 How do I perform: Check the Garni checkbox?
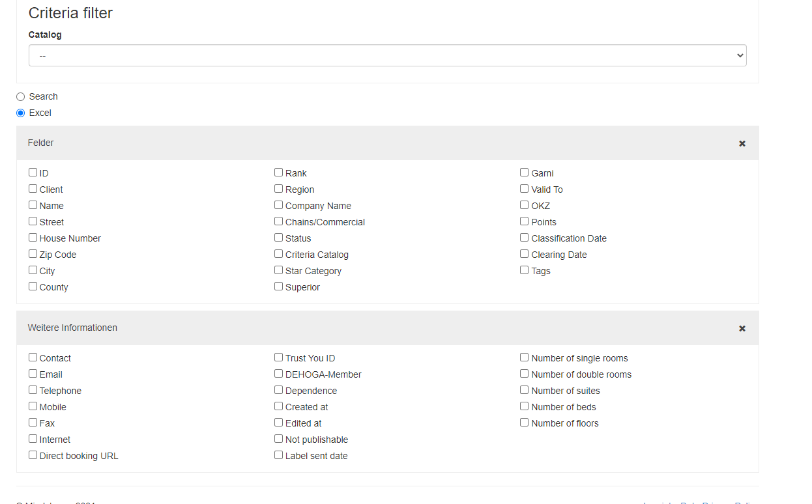(525, 173)
